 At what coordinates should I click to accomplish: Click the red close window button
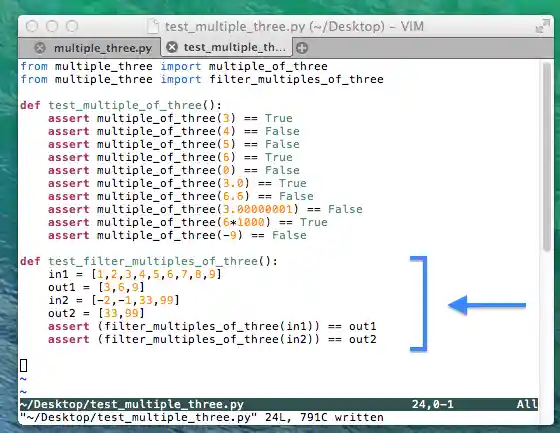[x=32, y=26]
